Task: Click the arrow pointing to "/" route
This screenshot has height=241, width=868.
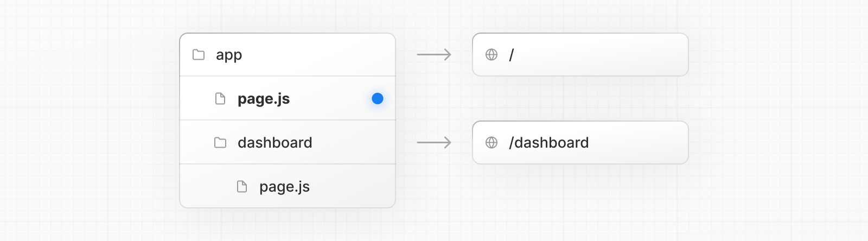Action: coord(434,55)
